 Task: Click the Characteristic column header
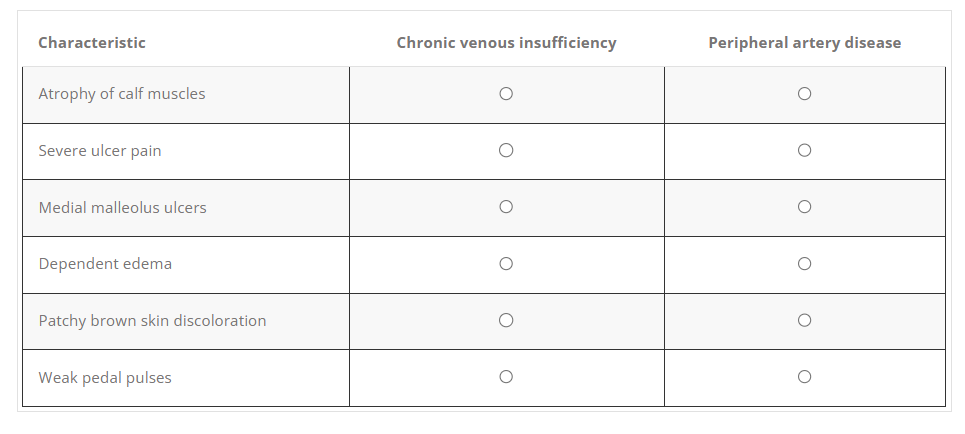[92, 43]
